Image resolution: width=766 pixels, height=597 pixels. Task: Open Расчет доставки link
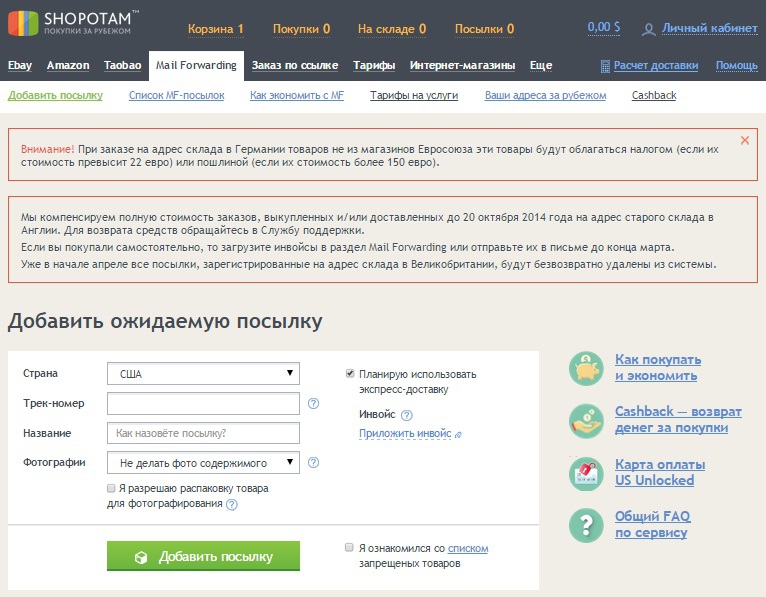pos(656,65)
